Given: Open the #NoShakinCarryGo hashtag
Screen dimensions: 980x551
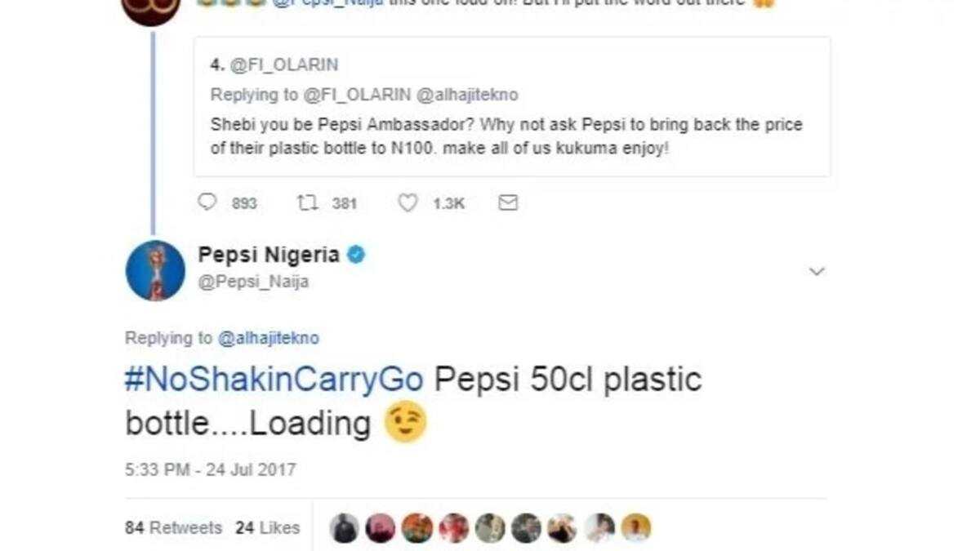Looking at the screenshot, I should click(274, 380).
